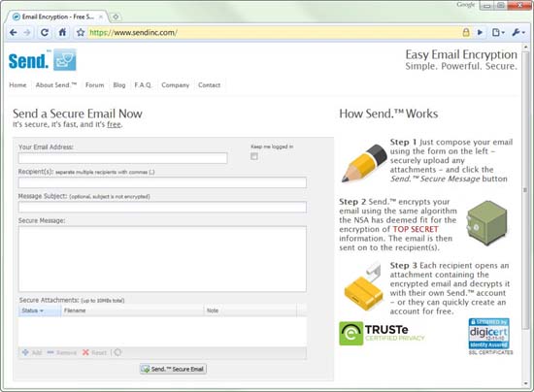Focus the Message Subject field
This screenshot has height=392, width=534.
(x=162, y=207)
